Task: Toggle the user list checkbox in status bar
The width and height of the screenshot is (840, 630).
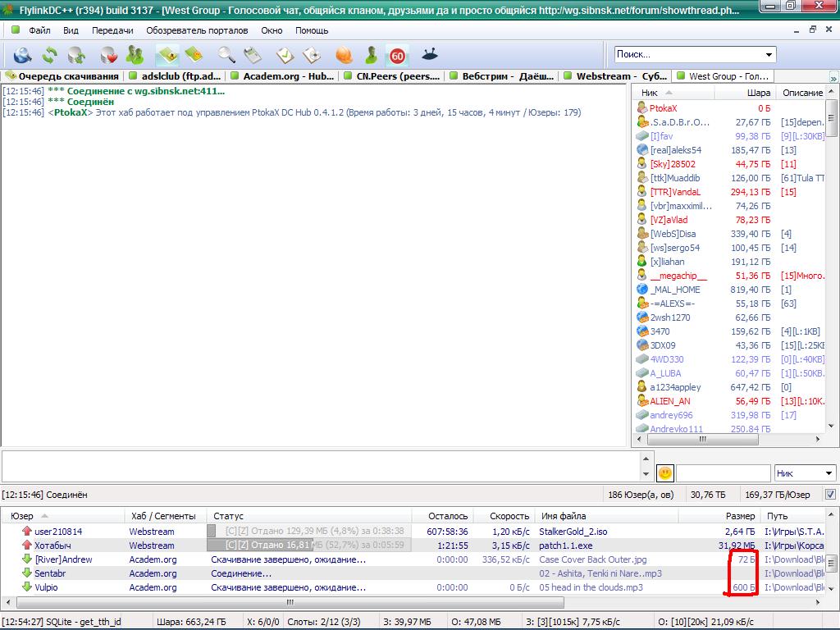Action: click(830, 495)
